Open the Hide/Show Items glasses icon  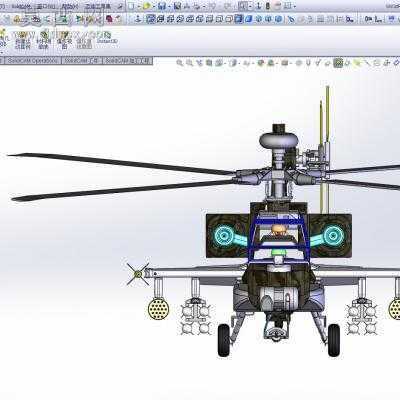(x=246, y=62)
